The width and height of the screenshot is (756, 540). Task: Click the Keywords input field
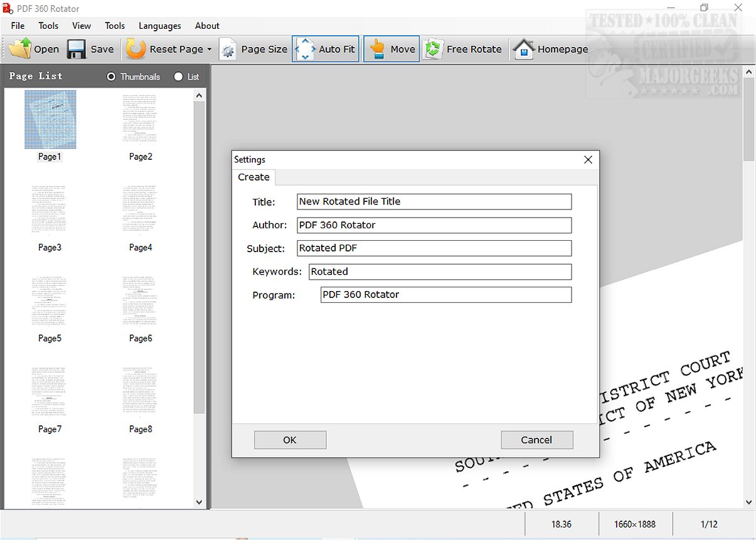point(440,272)
